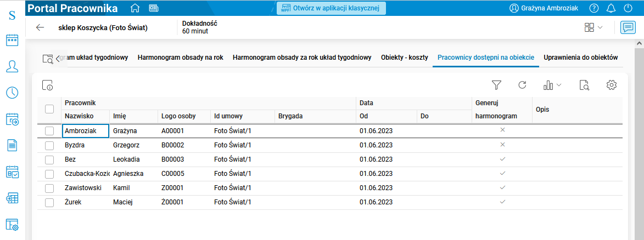Click the Zawistowski surname cell
This screenshot has height=240, width=644.
click(x=85, y=188)
